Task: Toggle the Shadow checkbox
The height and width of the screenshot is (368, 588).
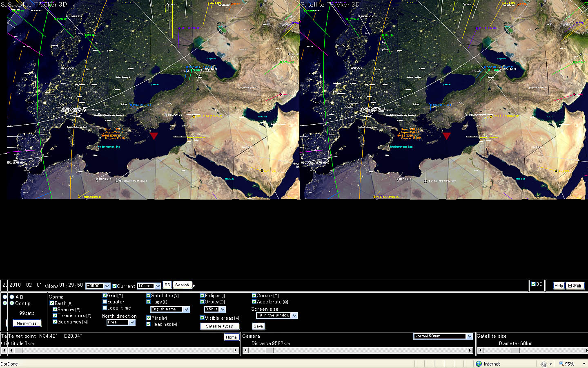Action: tap(55, 310)
